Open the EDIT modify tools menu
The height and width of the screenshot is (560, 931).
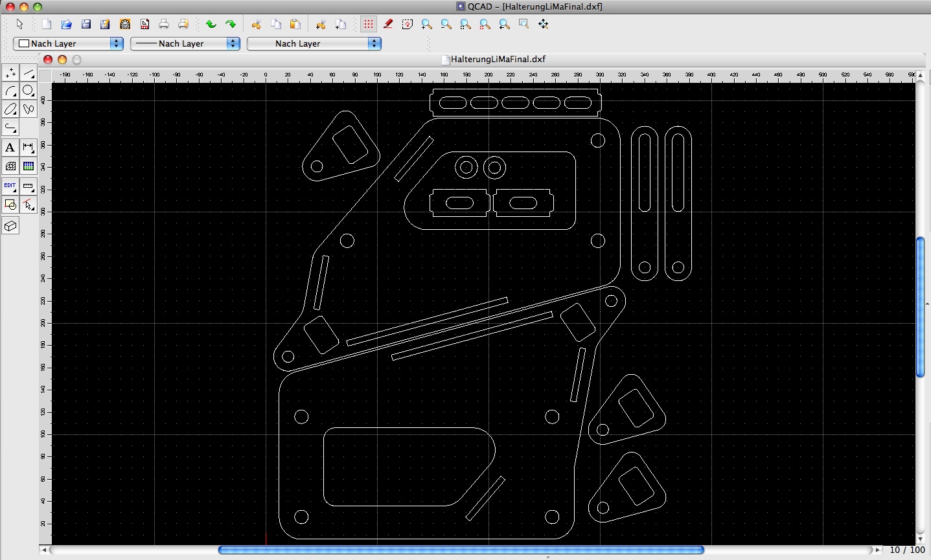10,186
